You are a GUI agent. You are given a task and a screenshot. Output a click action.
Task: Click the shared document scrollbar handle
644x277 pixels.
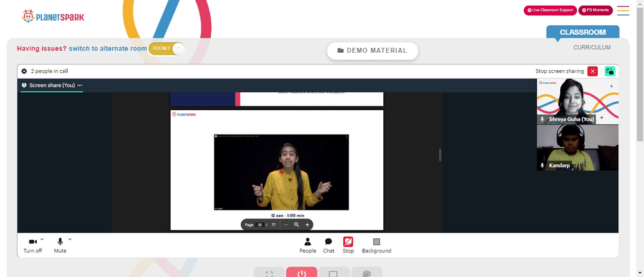pyautogui.click(x=440, y=155)
